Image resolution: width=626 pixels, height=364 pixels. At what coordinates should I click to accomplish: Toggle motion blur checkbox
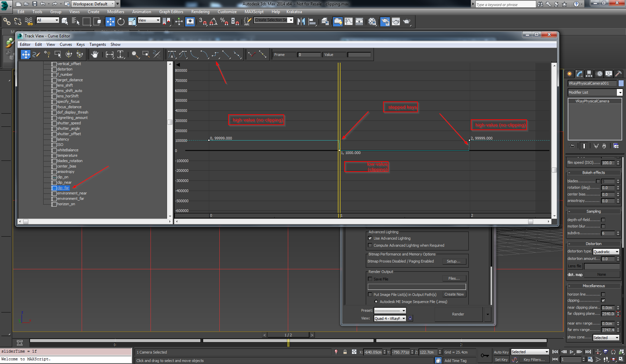coord(603,226)
